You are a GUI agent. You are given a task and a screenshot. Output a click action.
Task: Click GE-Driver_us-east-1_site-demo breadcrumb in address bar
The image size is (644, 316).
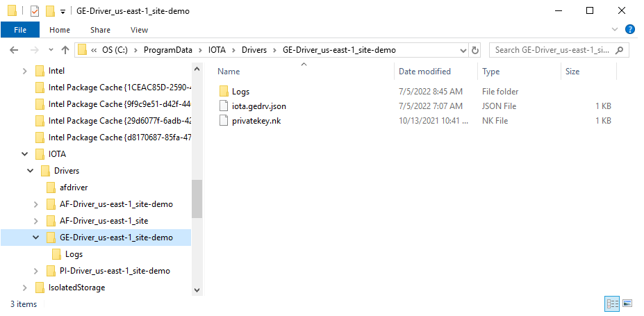tap(339, 50)
